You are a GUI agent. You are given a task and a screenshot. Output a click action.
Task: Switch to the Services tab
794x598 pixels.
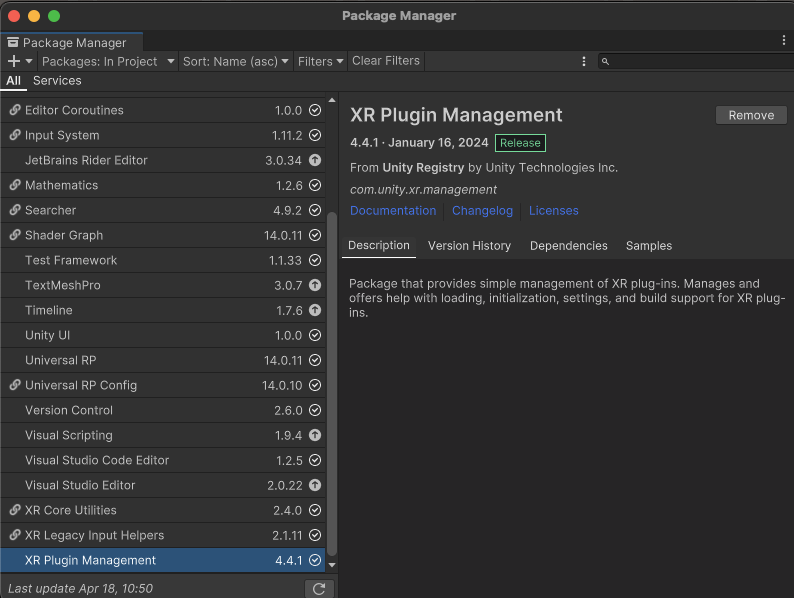[57, 81]
